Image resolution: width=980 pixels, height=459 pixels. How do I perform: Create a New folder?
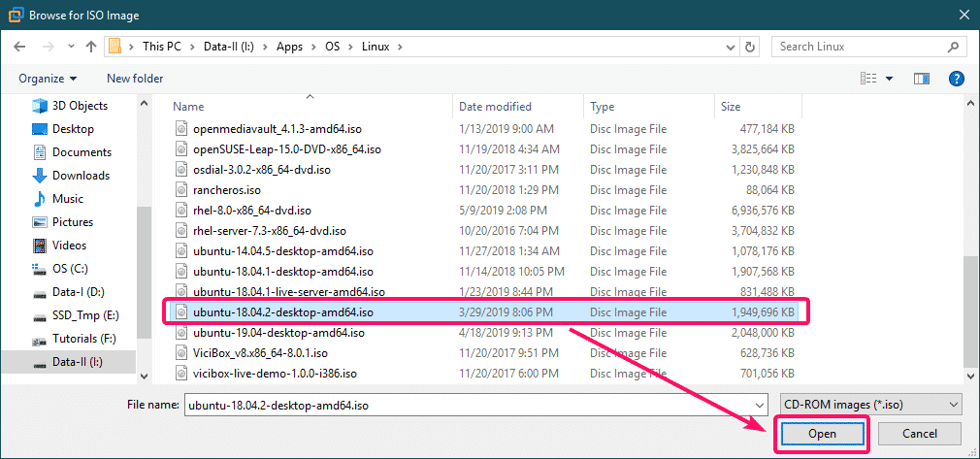135,79
